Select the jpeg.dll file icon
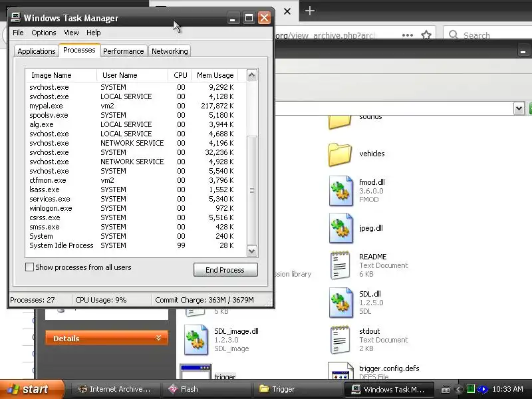532x399 pixels. click(341, 228)
